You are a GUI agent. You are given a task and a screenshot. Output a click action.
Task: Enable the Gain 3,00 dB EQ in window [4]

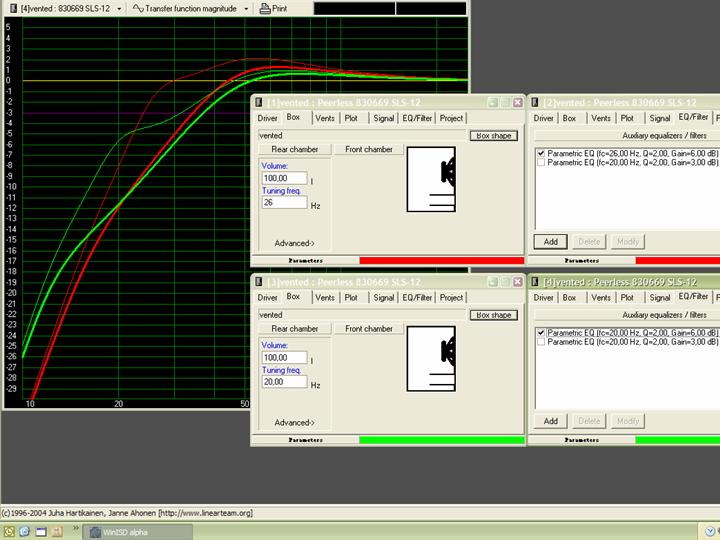[x=541, y=341]
